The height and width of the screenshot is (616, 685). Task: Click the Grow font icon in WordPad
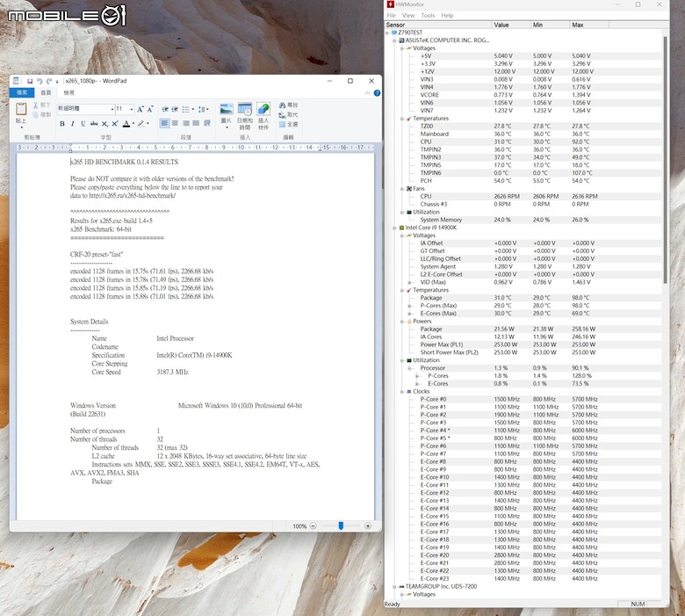141,109
